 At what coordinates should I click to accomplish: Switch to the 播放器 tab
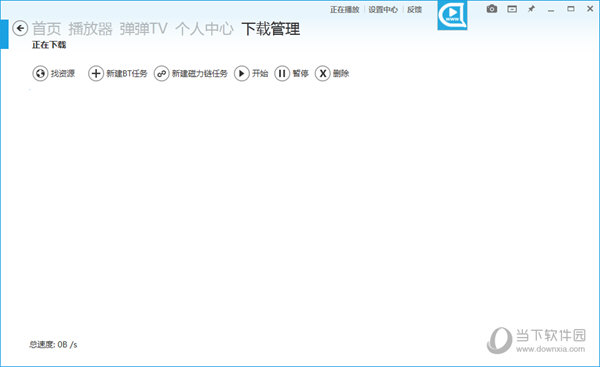pos(90,29)
